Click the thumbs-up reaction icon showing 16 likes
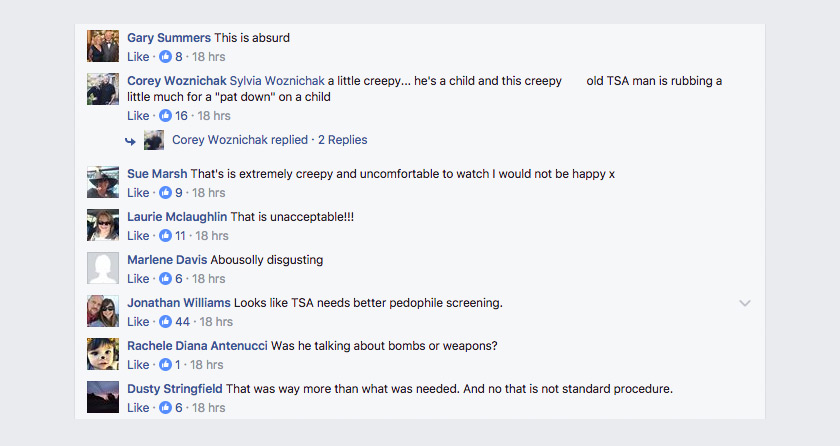The height and width of the screenshot is (446, 840). click(x=166, y=116)
